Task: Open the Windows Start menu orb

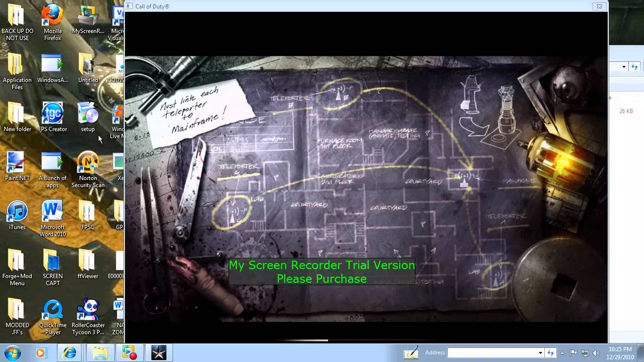Action: click(12, 353)
